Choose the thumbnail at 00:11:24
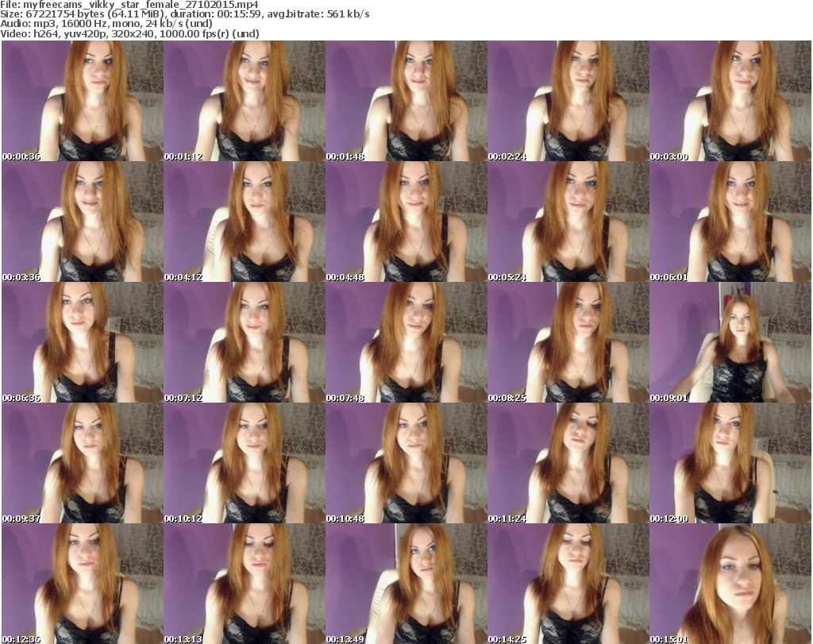Viewport: 813px width, 644px height. tap(568, 463)
